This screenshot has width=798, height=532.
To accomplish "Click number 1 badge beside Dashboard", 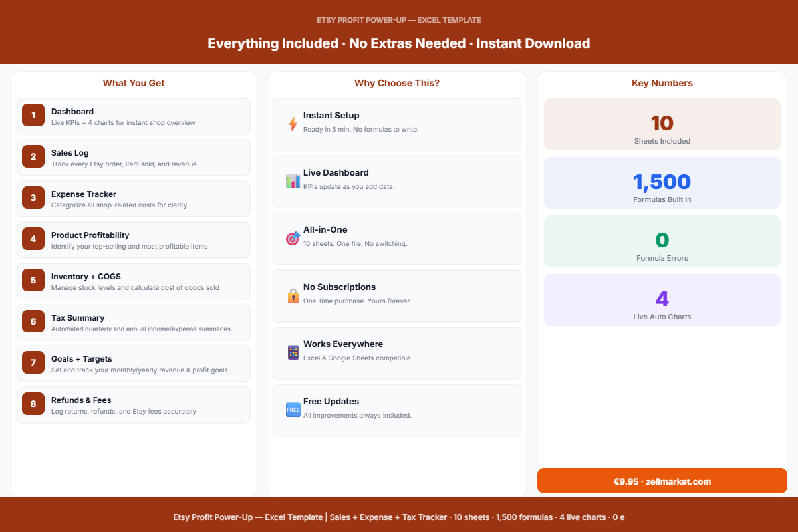I will pos(33,115).
